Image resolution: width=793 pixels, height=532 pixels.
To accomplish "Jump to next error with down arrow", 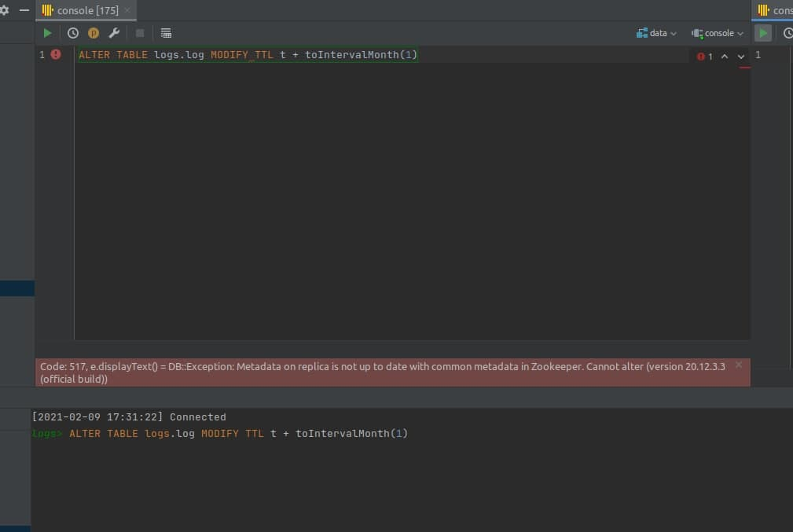I will coord(741,57).
